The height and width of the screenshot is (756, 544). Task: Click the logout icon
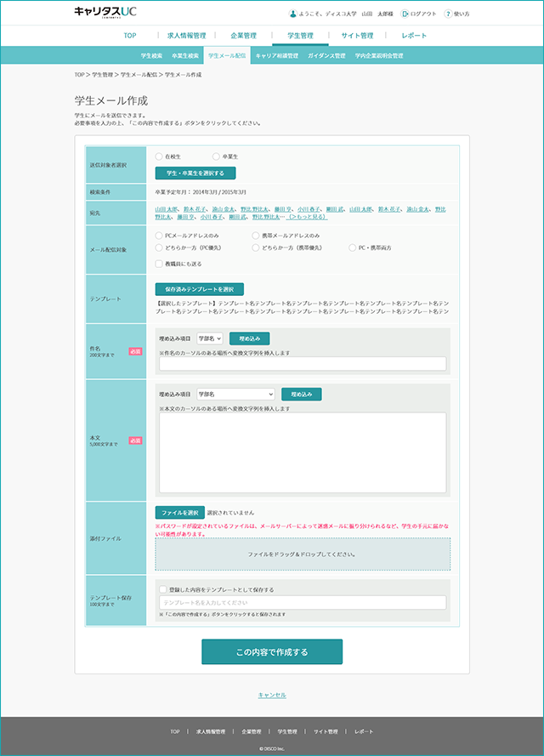[x=405, y=14]
